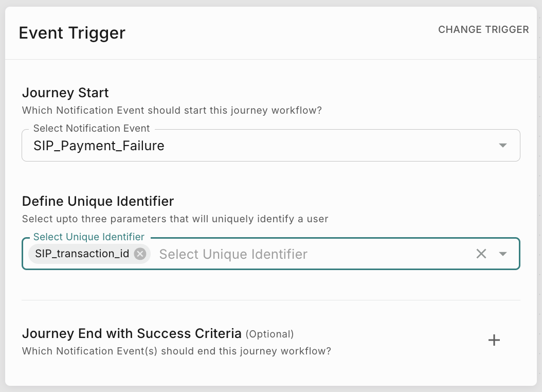
Task: Open the Select Notification Event dropdown arrow
Action: tap(503, 146)
